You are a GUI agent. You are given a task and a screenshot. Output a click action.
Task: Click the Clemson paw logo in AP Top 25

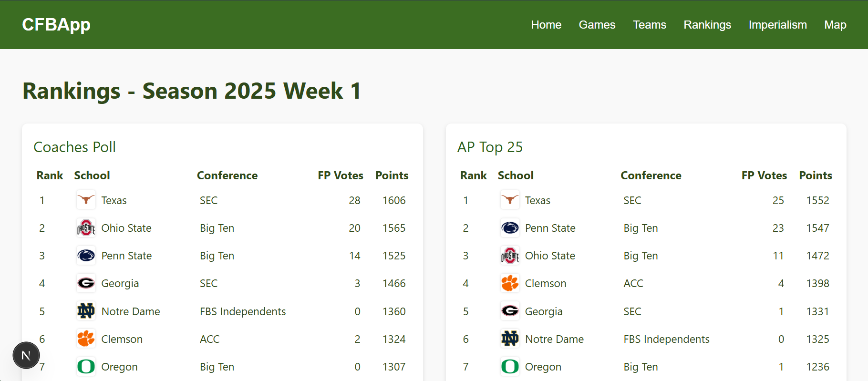pyautogui.click(x=509, y=283)
